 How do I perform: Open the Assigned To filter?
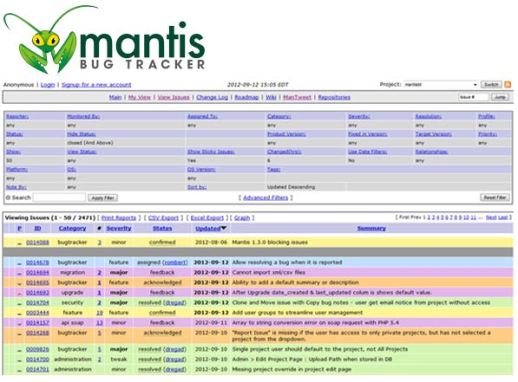[203, 116]
